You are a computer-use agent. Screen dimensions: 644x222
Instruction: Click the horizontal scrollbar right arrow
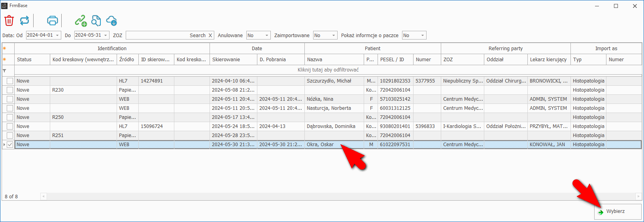(x=638, y=196)
